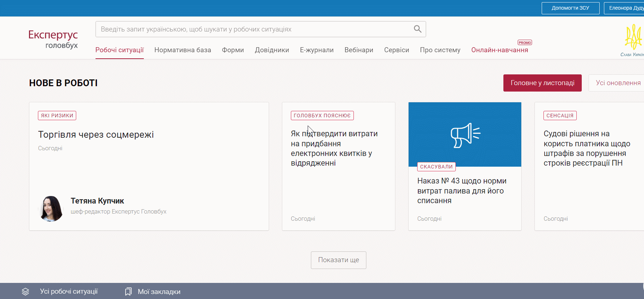
Task: Open the article Торгівля через соцмережі
Action: point(96,134)
